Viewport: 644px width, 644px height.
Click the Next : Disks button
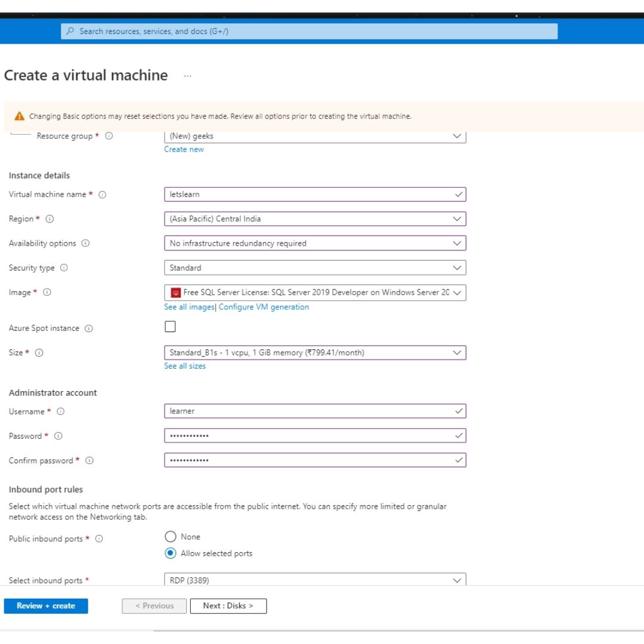[x=228, y=606]
